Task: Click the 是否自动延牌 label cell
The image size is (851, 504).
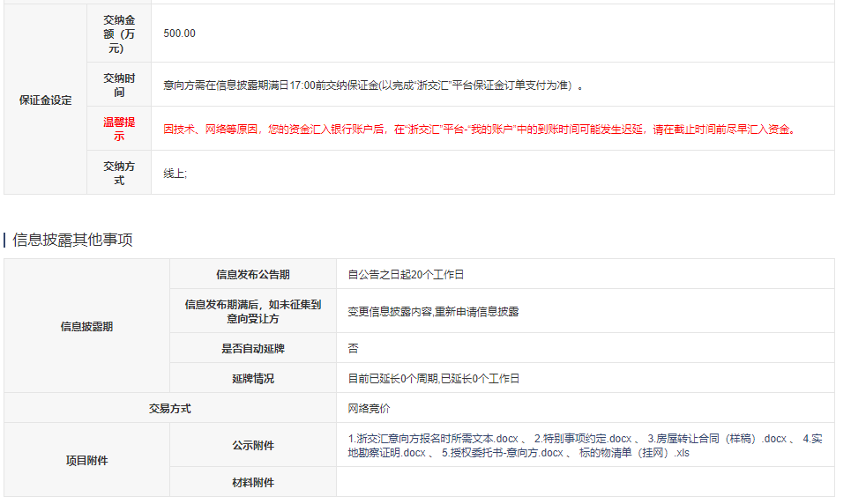Action: click(252, 348)
